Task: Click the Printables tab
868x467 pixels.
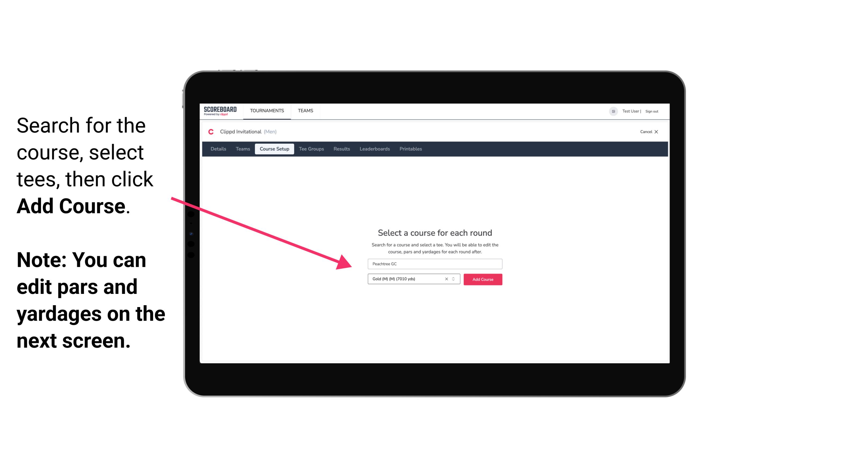Action: pyautogui.click(x=411, y=149)
